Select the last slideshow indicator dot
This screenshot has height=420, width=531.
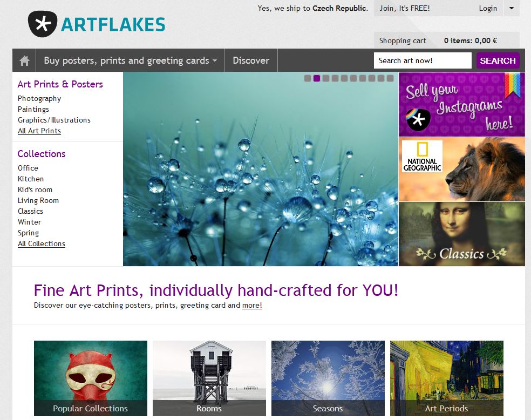pyautogui.click(x=390, y=78)
